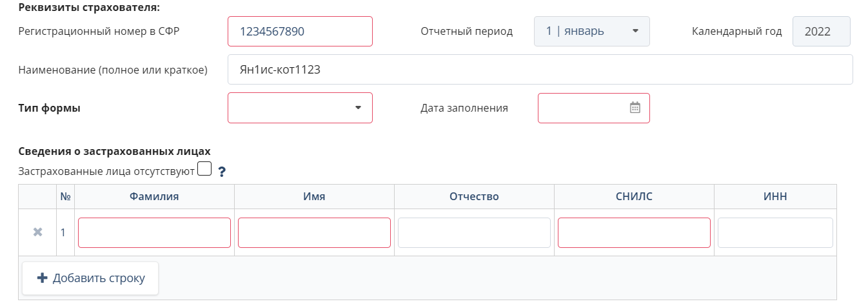Focus the СНИЛС input in row 1

634,232
